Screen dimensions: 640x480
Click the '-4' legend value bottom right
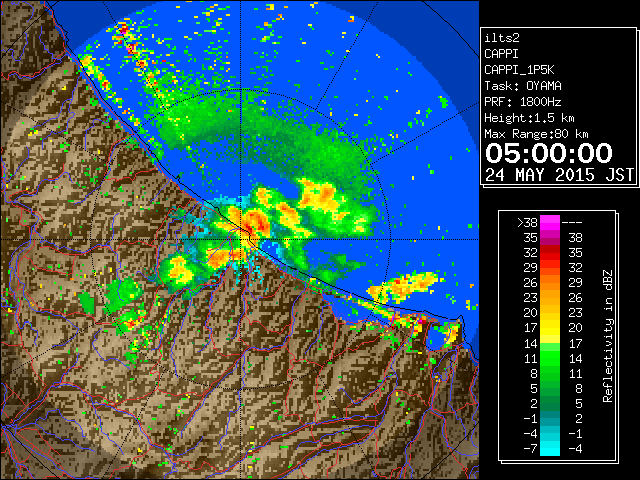pos(575,448)
